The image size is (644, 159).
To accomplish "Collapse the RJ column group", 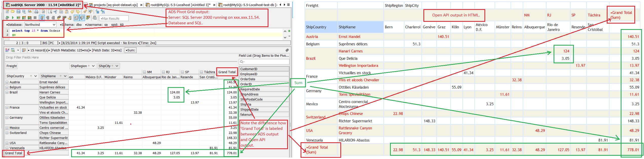I will [163, 72].
